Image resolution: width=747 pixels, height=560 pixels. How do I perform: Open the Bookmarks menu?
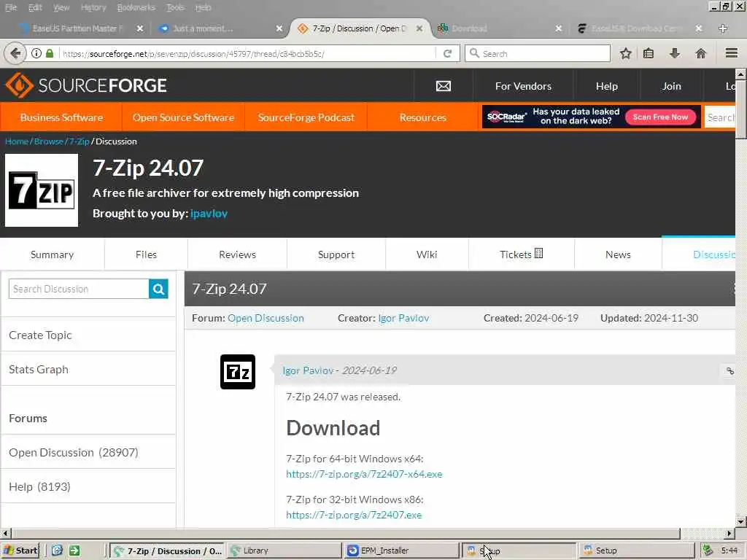[x=136, y=7]
